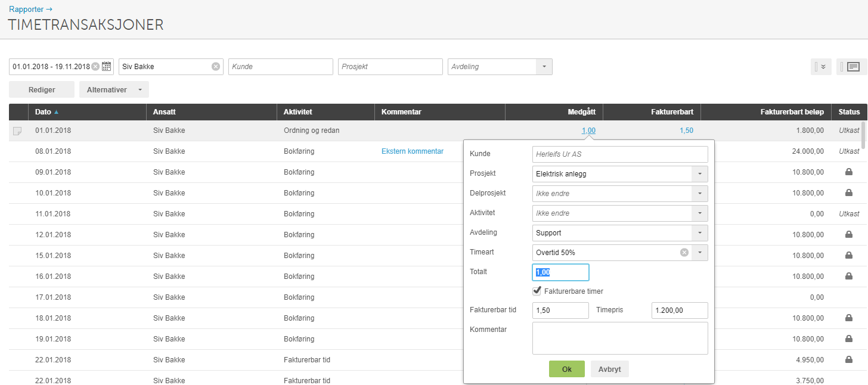The image size is (868, 385).
Task: Open the Alternativer dropdown menu
Action: (x=114, y=89)
